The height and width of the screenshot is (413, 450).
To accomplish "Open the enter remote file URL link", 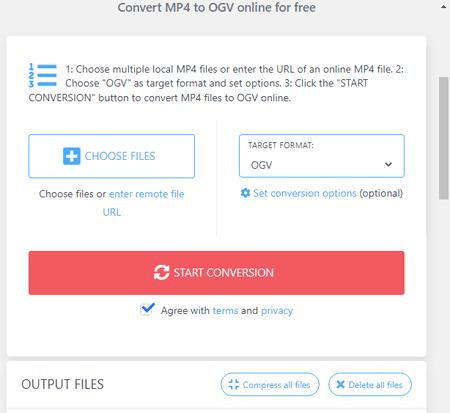I will tap(144, 203).
